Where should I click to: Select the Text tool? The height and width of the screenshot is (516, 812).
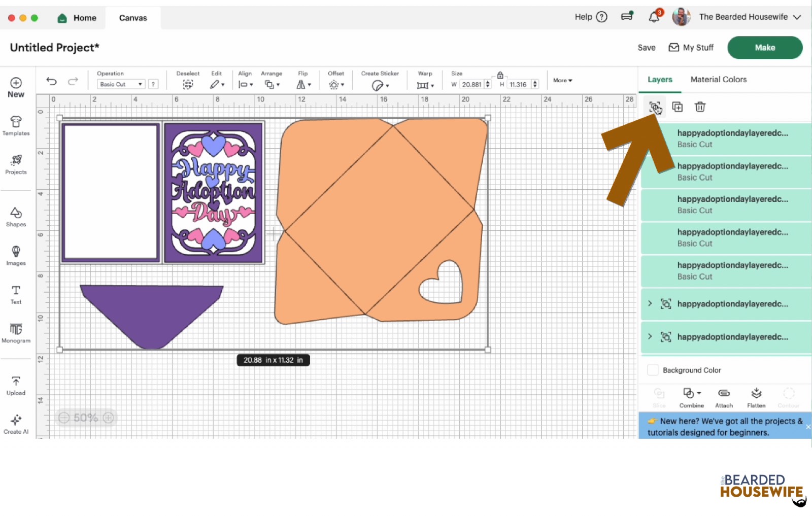16,294
